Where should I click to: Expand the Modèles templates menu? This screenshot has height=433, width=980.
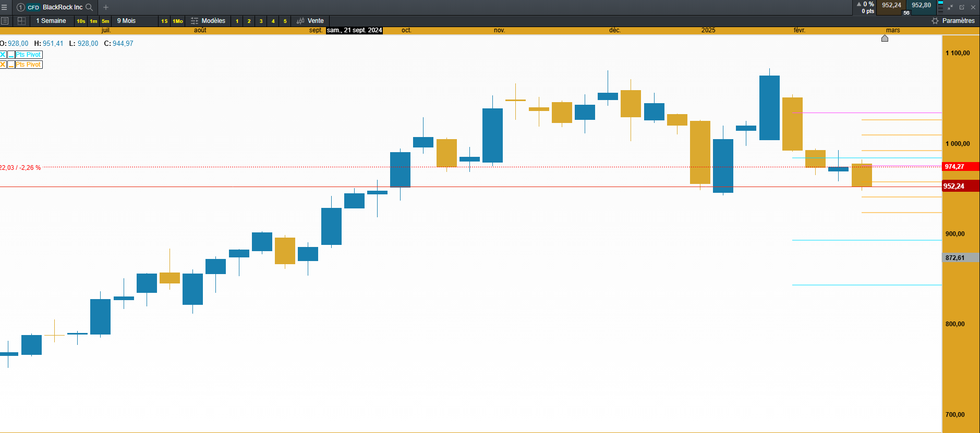click(x=209, y=21)
